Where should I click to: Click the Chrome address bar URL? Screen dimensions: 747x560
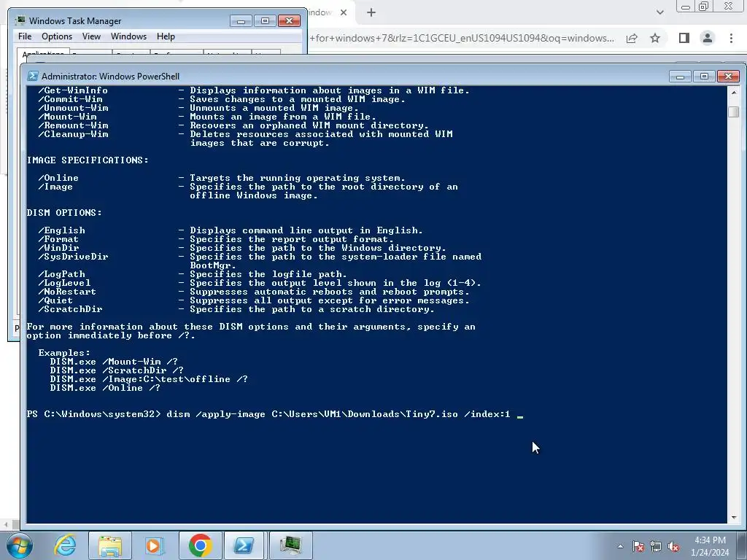[x=462, y=38]
